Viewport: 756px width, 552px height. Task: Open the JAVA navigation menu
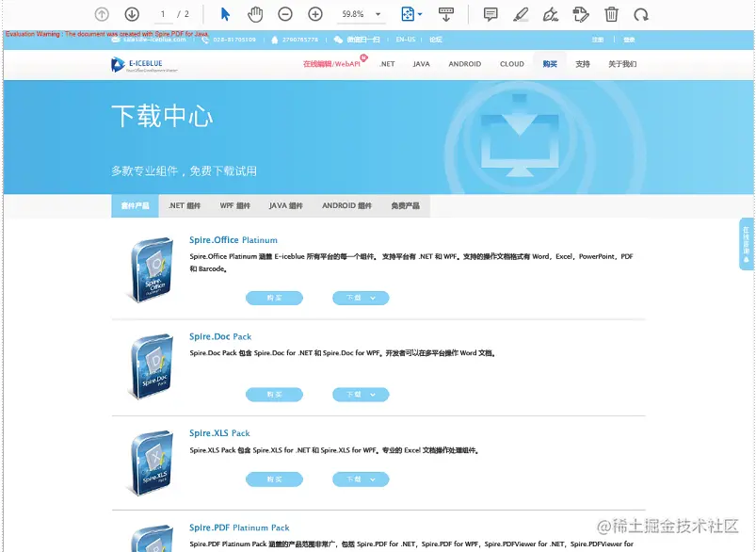[x=421, y=64]
